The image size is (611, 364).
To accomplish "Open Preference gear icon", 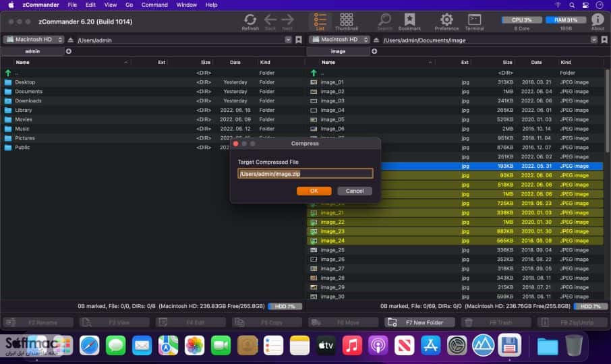I will (446, 22).
